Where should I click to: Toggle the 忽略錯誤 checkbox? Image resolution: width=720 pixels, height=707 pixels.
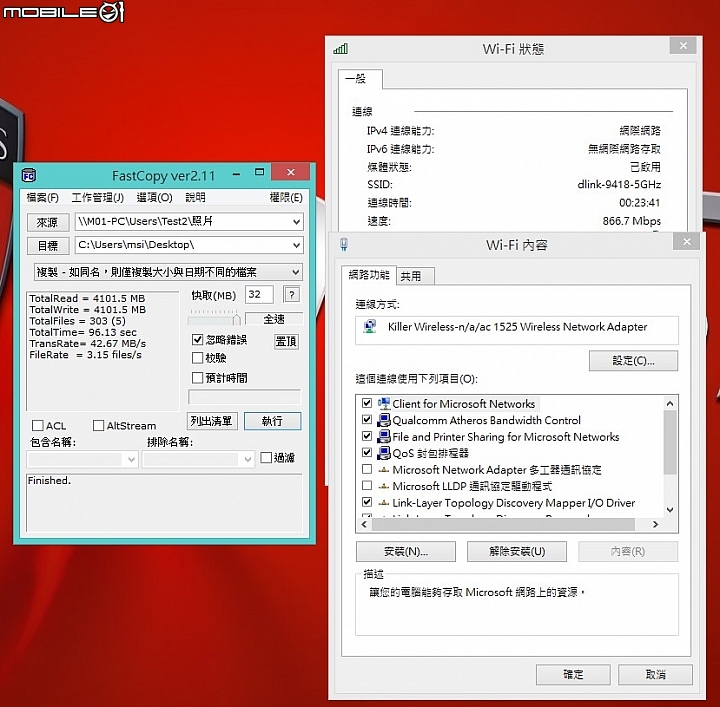197,340
